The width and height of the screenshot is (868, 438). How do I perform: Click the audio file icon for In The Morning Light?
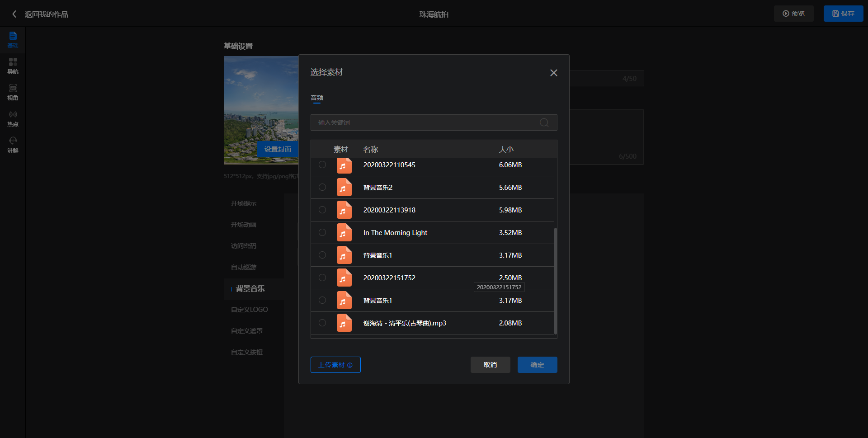click(344, 233)
